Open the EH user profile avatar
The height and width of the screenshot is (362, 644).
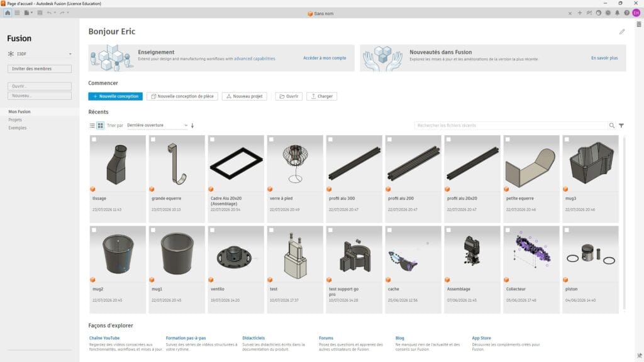point(636,13)
